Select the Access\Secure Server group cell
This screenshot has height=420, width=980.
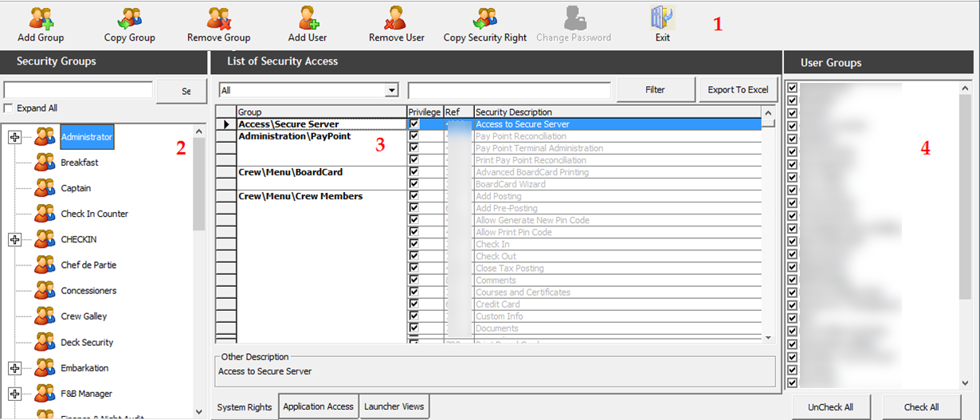322,124
